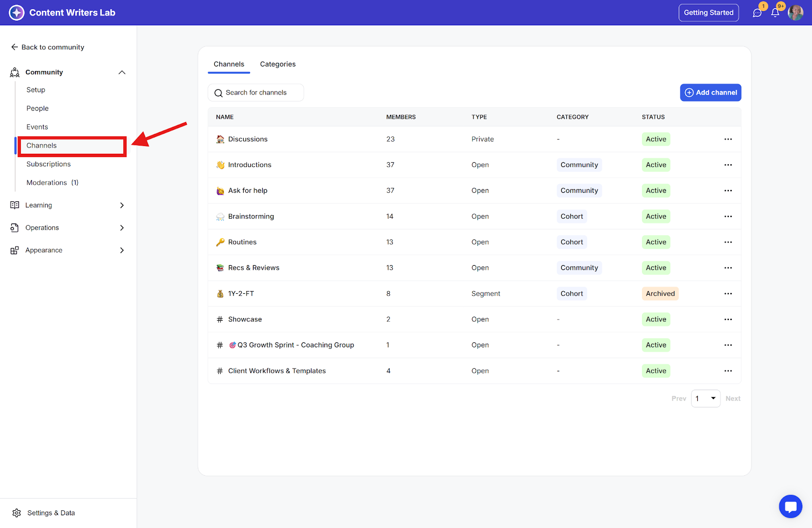The image size is (812, 528).
Task: Open Q3 Growth Sprint - Coaching Group
Action: pos(292,345)
